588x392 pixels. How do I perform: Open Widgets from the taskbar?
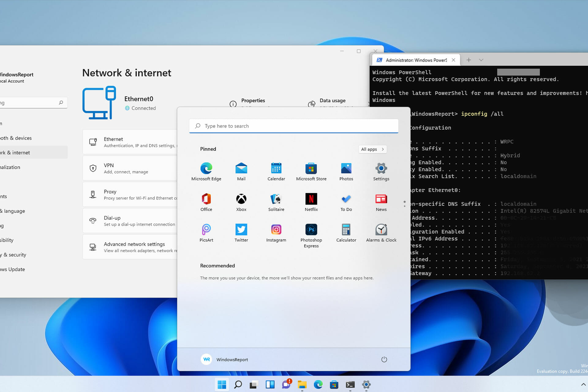click(270, 384)
